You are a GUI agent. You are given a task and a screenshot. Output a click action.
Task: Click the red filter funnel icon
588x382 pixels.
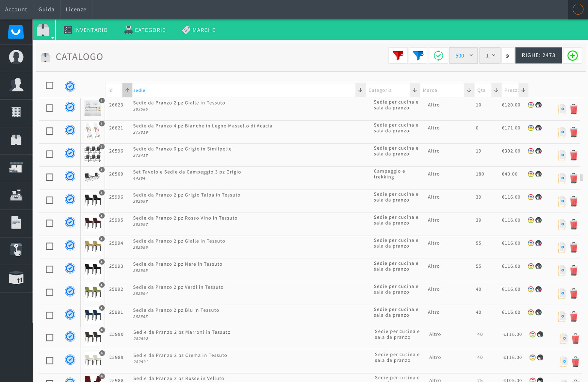(398, 56)
